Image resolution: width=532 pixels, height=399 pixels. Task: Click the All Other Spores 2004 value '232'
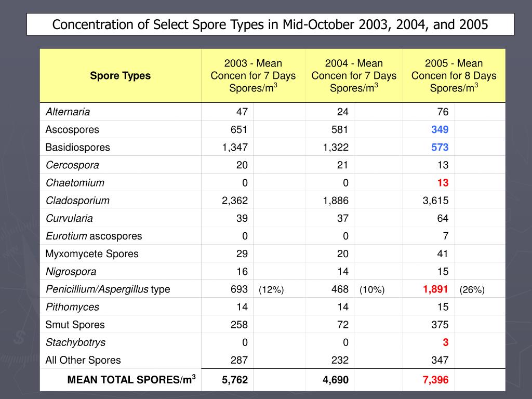tap(340, 360)
